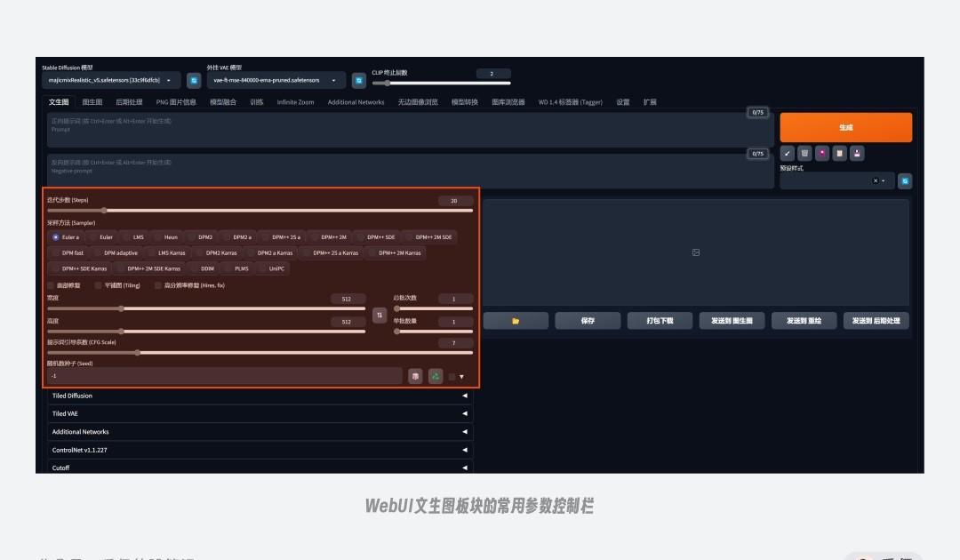Click the trash icon to clear the prompt
The image size is (960, 560).
click(804, 154)
